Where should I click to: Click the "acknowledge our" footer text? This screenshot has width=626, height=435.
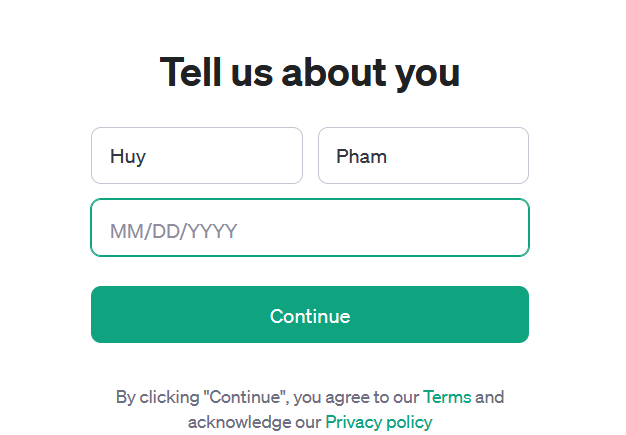coord(254,421)
